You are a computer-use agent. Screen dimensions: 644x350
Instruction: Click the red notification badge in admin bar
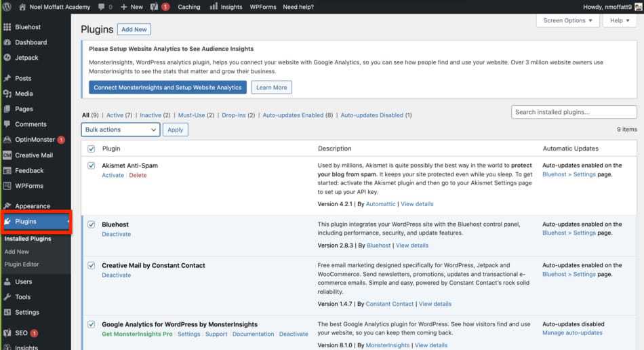[165, 7]
